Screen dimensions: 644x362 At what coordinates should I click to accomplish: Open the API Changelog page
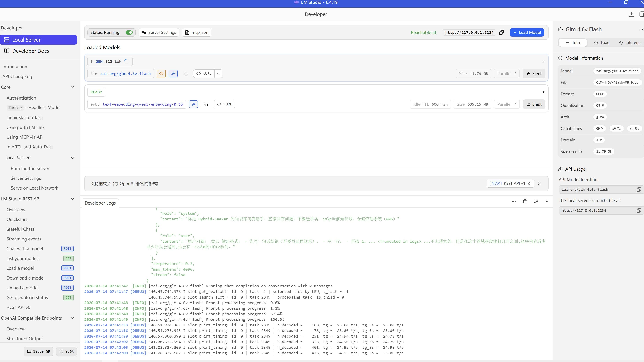pos(17,76)
